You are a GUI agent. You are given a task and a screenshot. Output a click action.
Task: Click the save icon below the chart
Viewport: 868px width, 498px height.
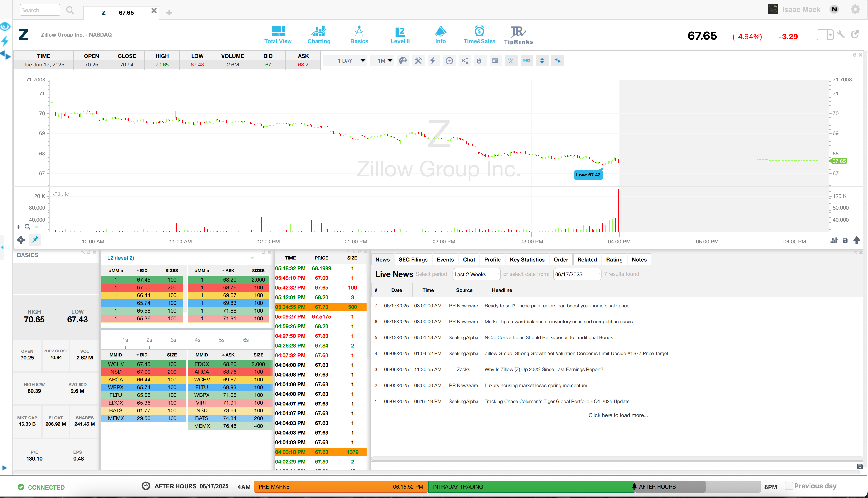tap(845, 241)
